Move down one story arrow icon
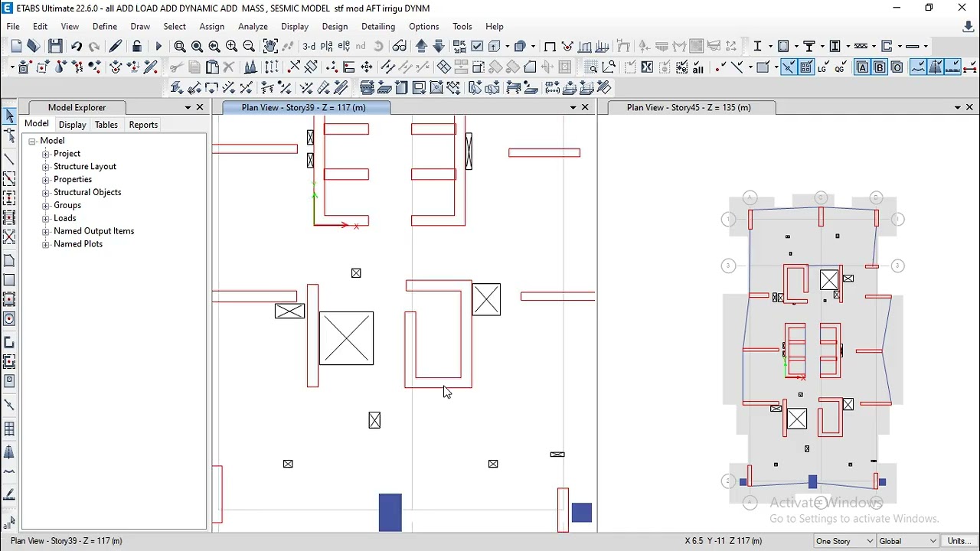This screenshot has height=551, width=980. click(439, 47)
